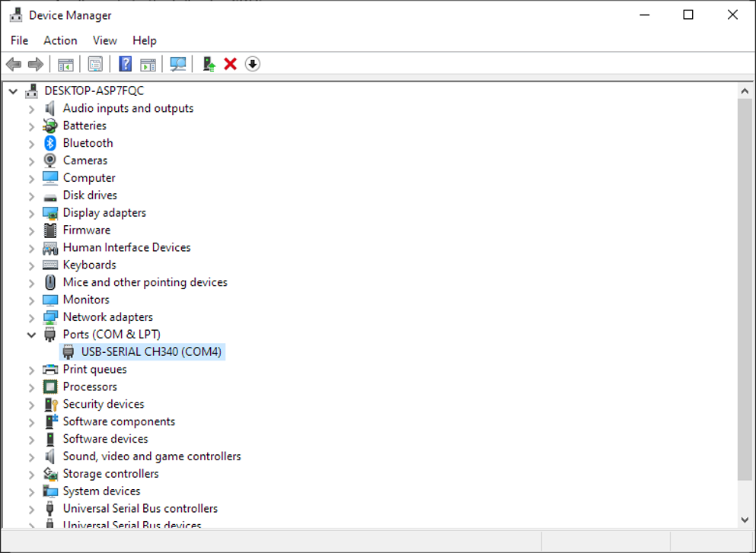
Task: Scan for hardware changes icon
Action: pos(178,64)
